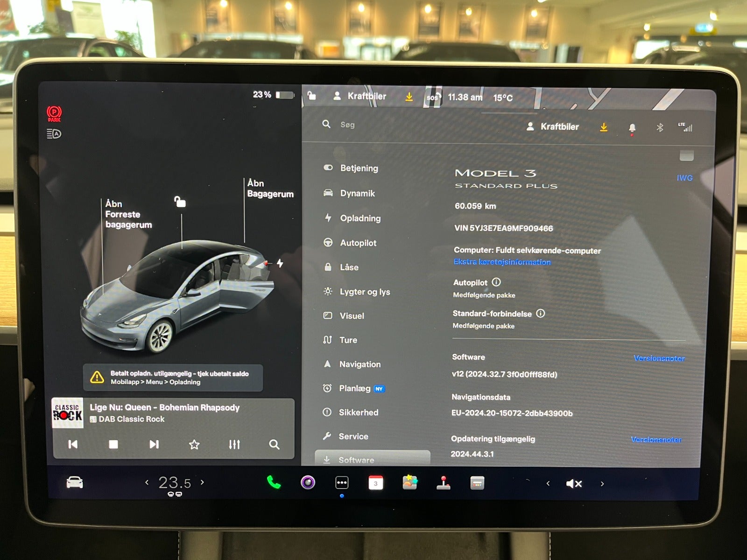The width and height of the screenshot is (747, 560).
Task: Tap Kraftbiler profile in top status bar
Action: point(359,96)
